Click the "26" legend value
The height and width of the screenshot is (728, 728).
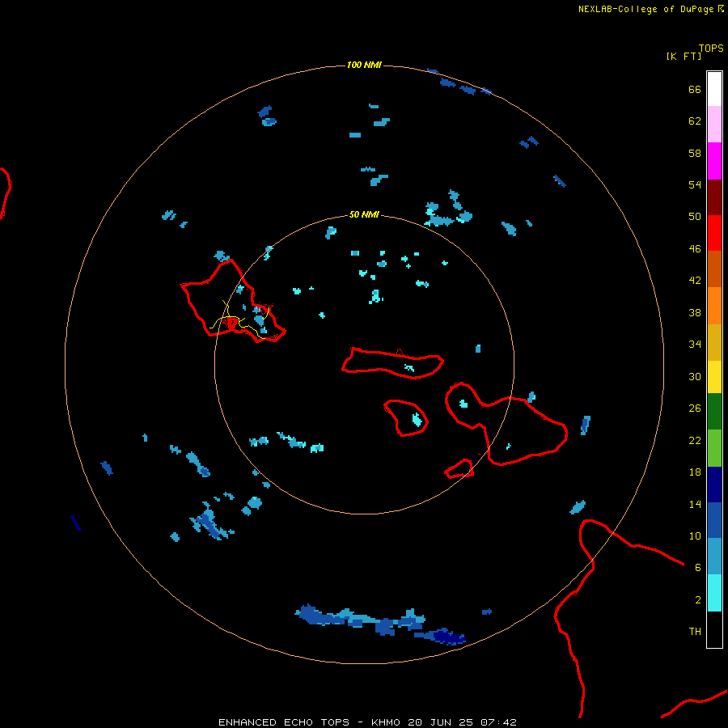(695, 408)
